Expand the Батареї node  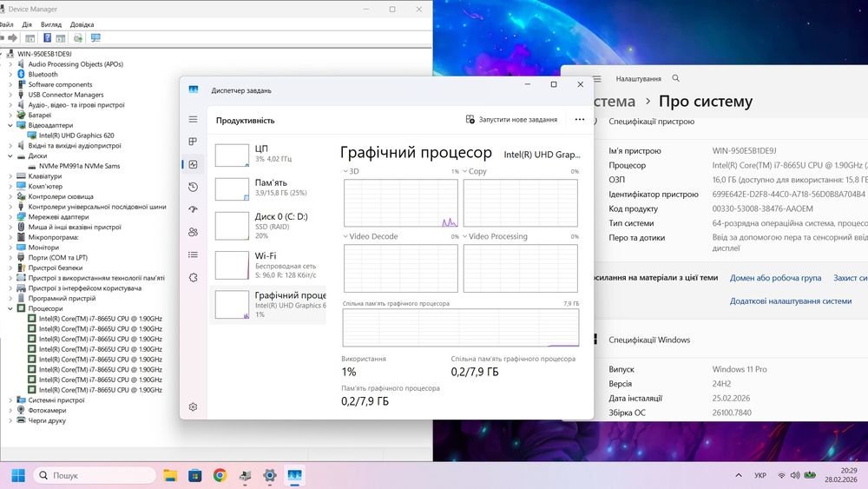pyautogui.click(x=10, y=116)
